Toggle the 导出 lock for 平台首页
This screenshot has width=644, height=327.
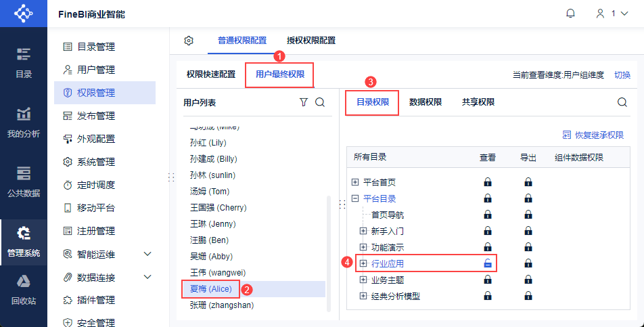pyautogui.click(x=528, y=182)
